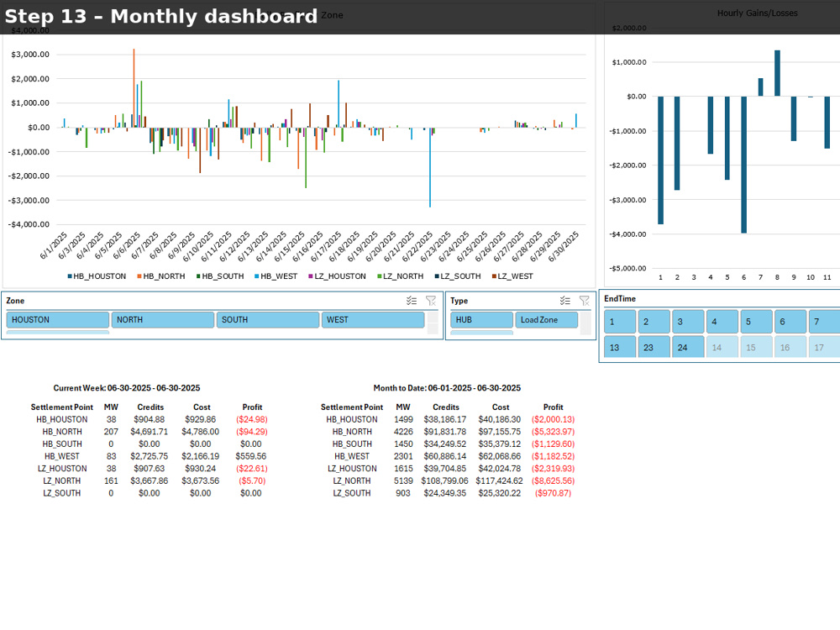Click hour 1 bar in hourly chart
Screen dimensions: 840x630
(x=660, y=160)
